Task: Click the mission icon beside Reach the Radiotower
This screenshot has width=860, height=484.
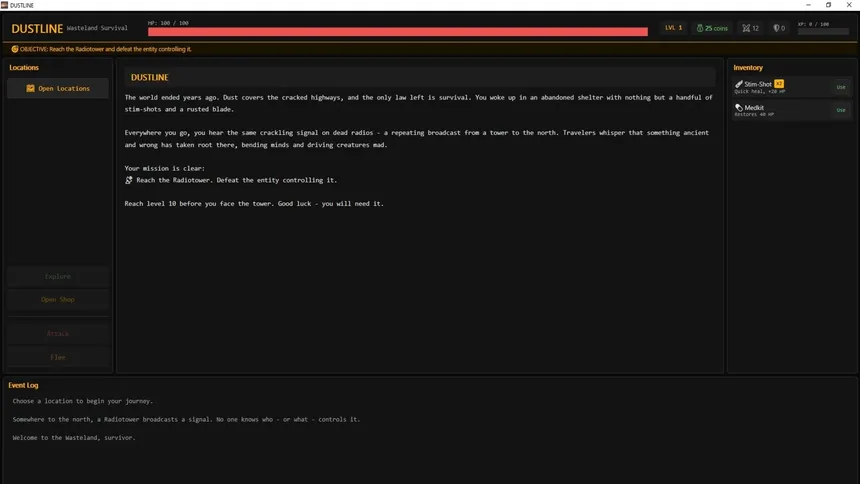Action: 128,180
